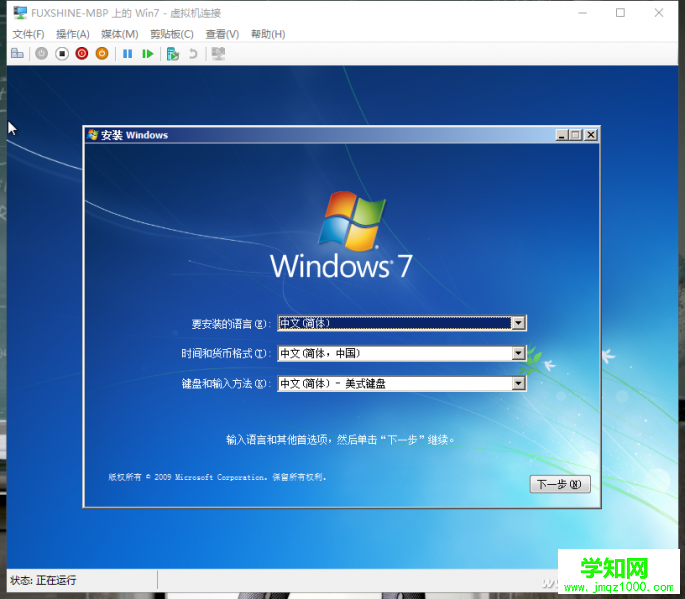Click the 版权所有 2009 Microsoft copyright text
685x599 pixels.
(x=217, y=477)
